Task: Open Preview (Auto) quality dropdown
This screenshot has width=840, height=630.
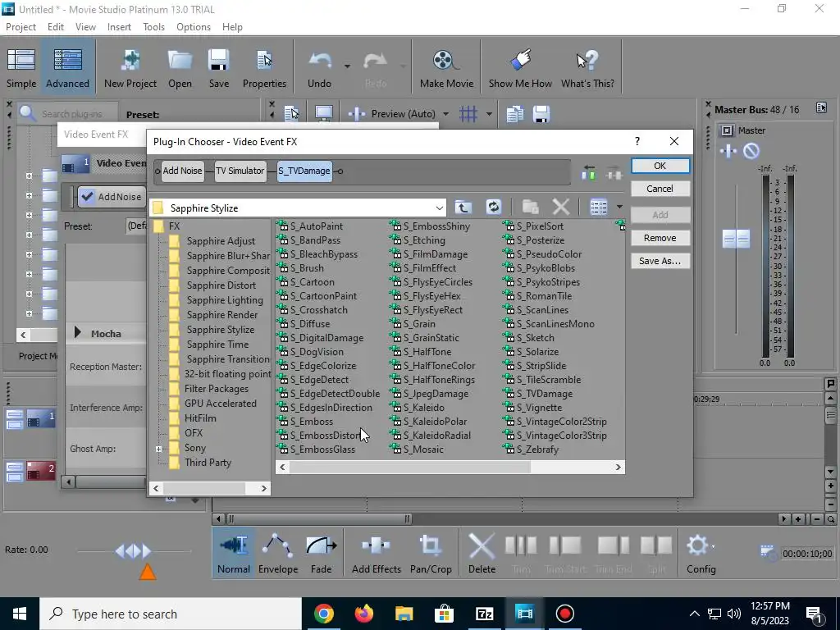Action: [x=445, y=114]
